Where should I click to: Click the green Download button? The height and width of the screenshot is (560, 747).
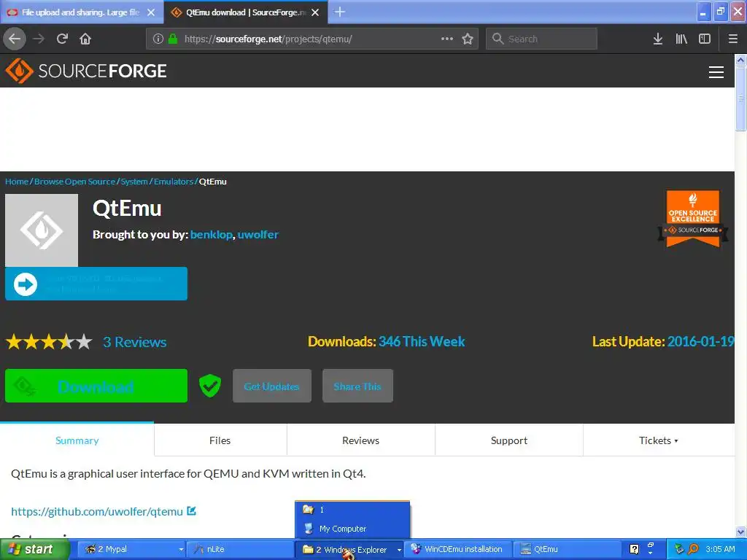pyautogui.click(x=96, y=386)
